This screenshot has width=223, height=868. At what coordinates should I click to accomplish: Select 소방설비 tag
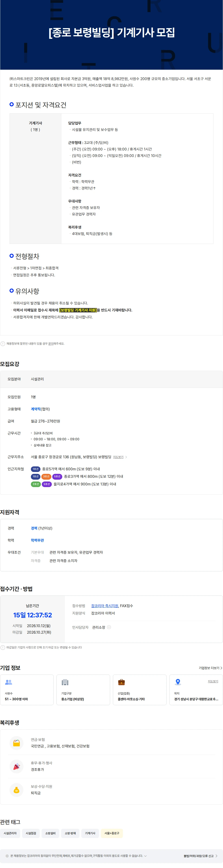point(51,833)
